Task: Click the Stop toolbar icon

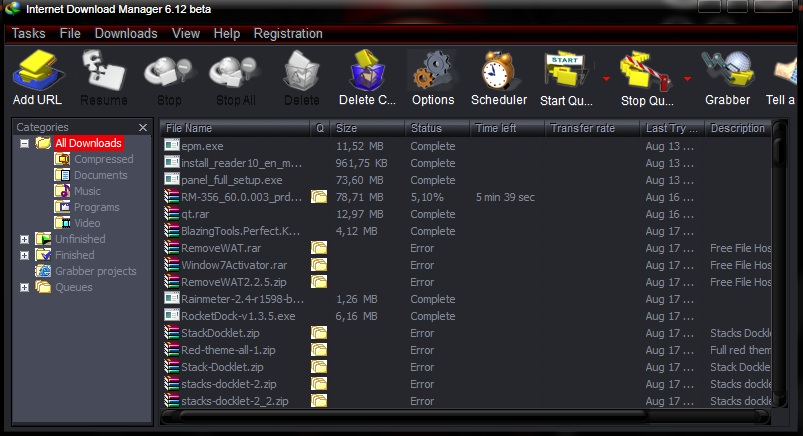Action: 168,72
